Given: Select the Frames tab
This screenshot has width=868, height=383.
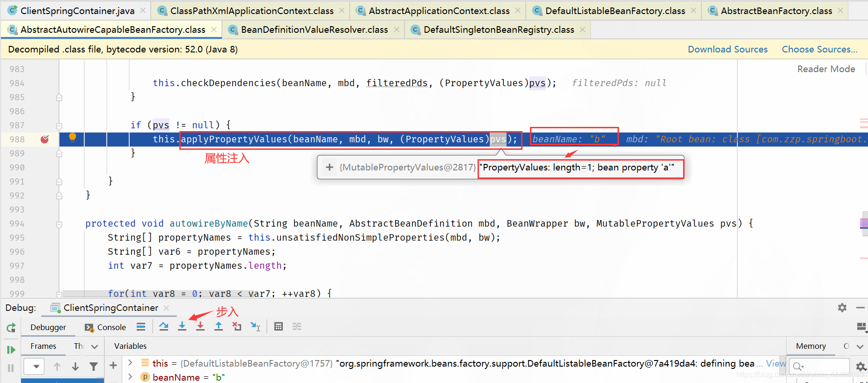Looking at the screenshot, I should 43,346.
